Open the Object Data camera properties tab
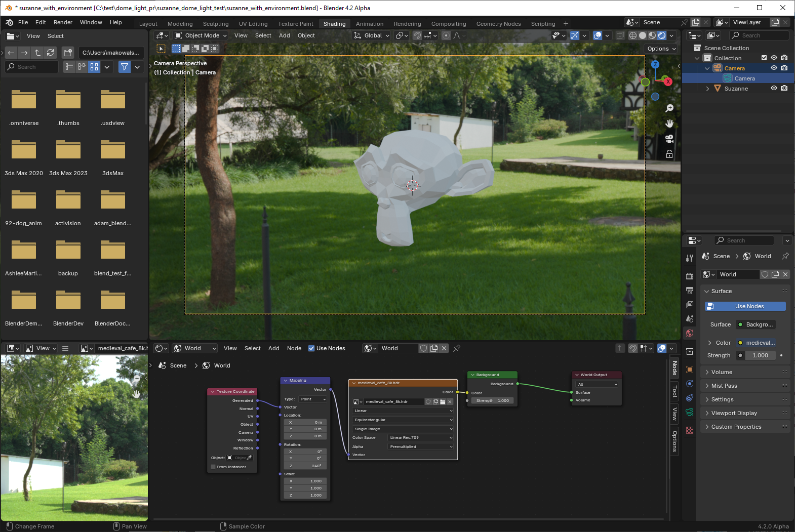Image resolution: width=795 pixels, height=532 pixels. pyautogui.click(x=690, y=412)
